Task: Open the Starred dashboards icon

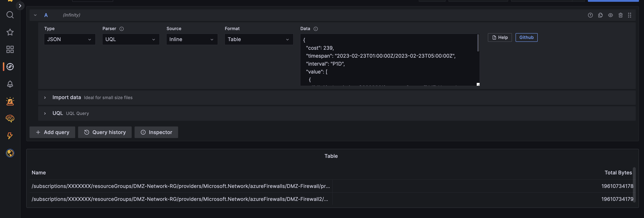Action: (10, 32)
